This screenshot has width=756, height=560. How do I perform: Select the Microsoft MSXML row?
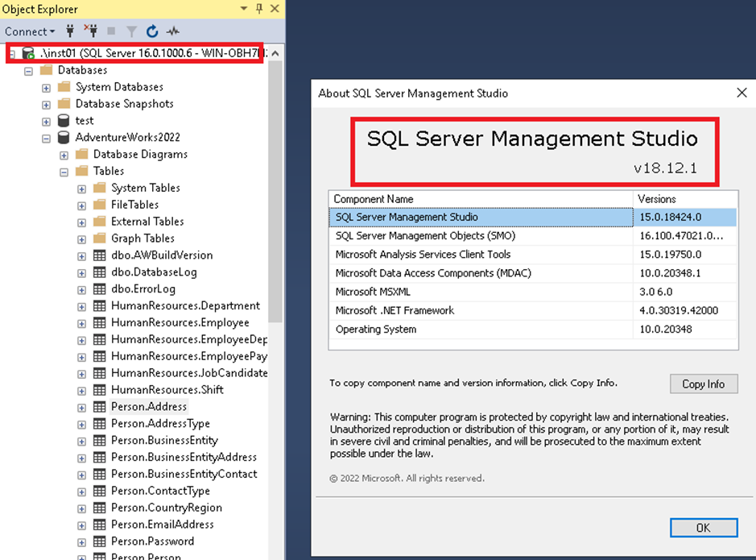click(533, 292)
